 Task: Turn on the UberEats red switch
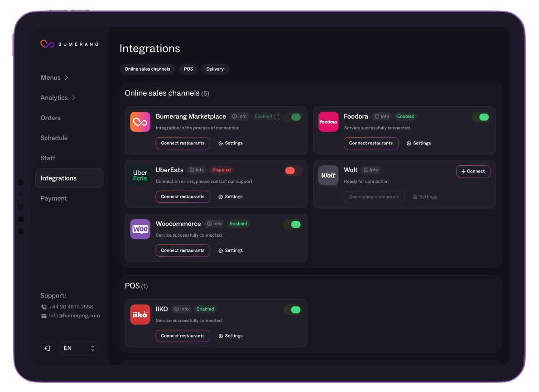[293, 171]
